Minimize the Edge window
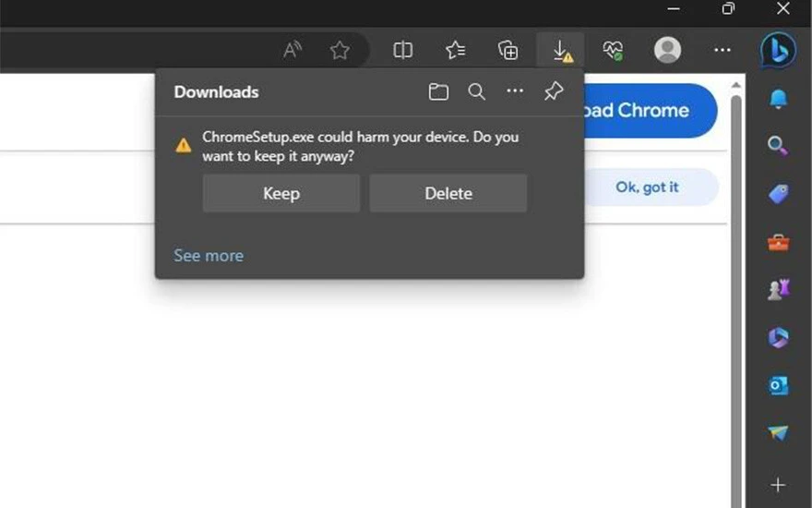Image resolution: width=812 pixels, height=508 pixels. click(x=674, y=9)
